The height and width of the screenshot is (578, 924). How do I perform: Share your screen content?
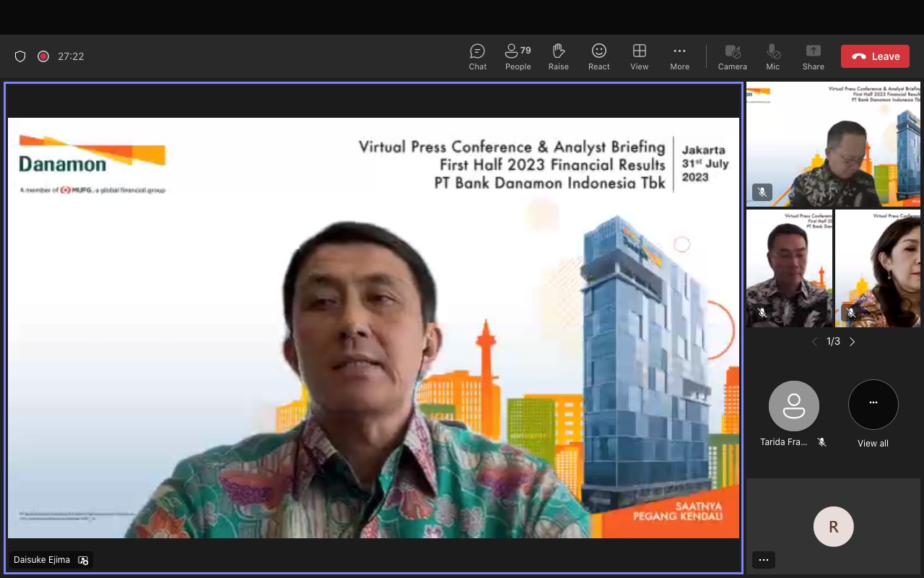(x=813, y=56)
